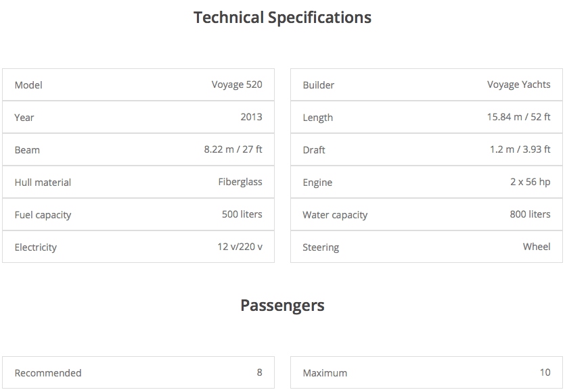
Task: Select the Recommended passengers label
Action: point(48,373)
